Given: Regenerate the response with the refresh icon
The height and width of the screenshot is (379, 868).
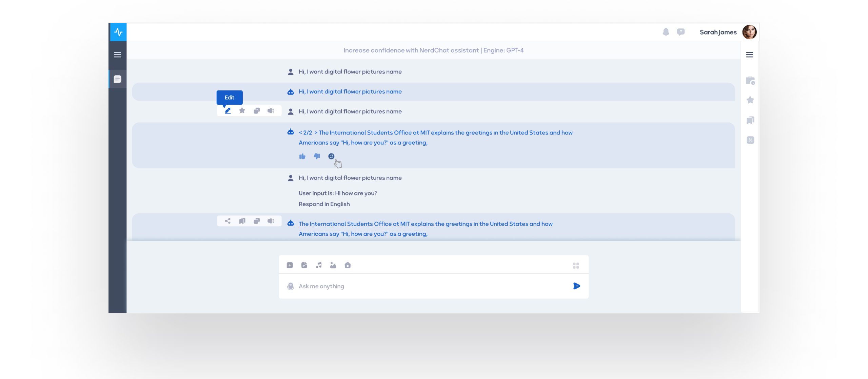Looking at the screenshot, I should pyautogui.click(x=331, y=156).
